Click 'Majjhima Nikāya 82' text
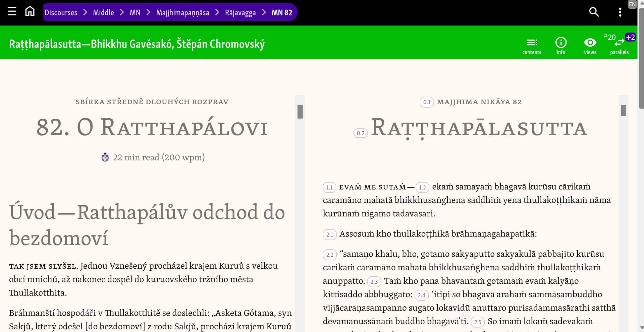 tap(479, 102)
